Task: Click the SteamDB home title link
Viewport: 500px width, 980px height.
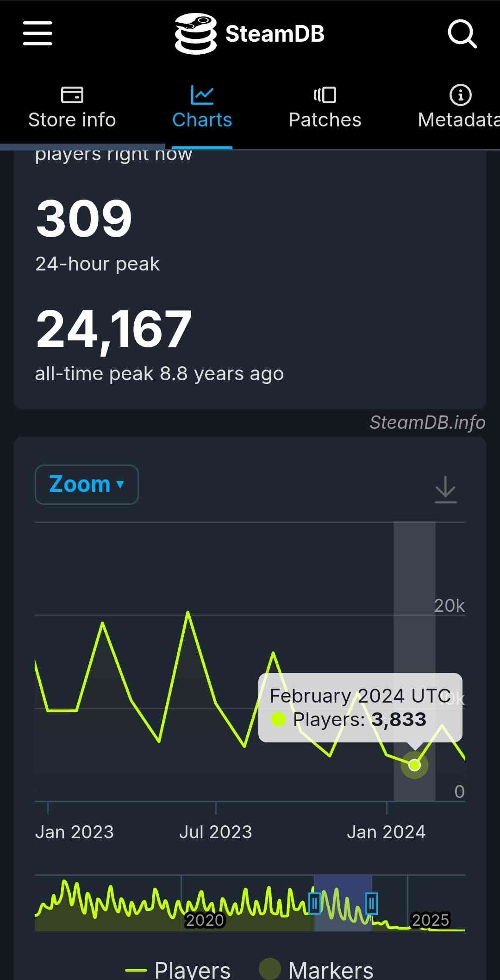Action: point(275,34)
